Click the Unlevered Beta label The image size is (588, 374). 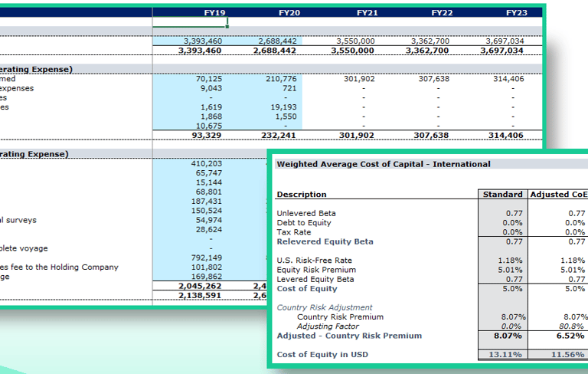click(x=306, y=213)
